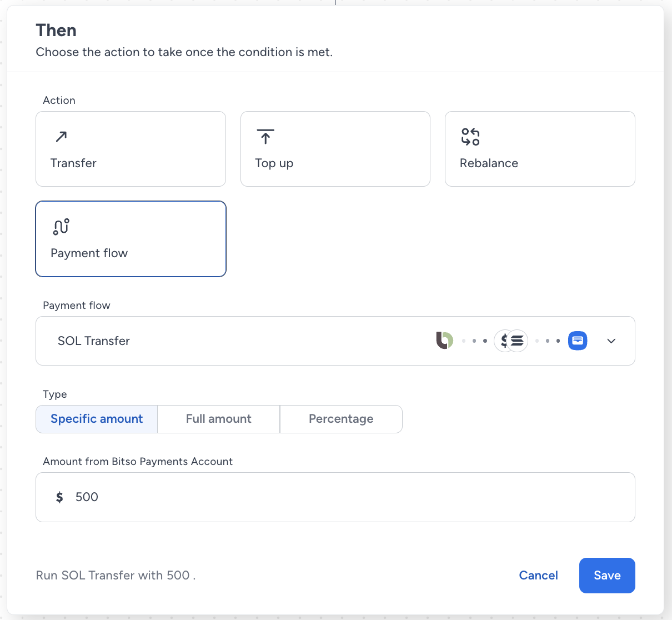Click the blue wallet destination icon
Screen dimensions: 672x620
coord(578,341)
